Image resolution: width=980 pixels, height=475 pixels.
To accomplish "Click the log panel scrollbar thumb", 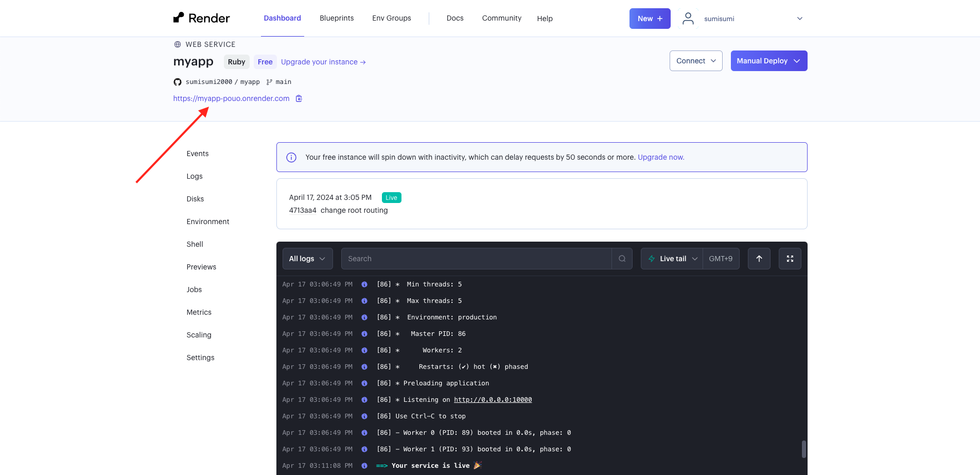I will pos(803,449).
